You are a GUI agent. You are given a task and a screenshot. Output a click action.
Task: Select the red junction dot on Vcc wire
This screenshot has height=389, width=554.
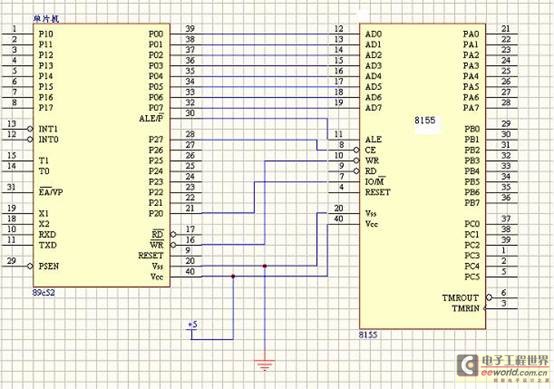coord(233,276)
